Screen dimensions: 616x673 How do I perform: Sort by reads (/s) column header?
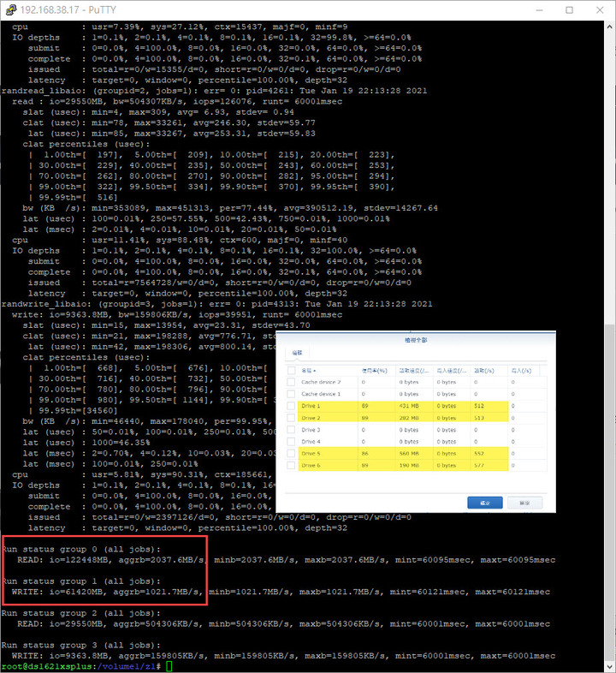tap(489, 371)
